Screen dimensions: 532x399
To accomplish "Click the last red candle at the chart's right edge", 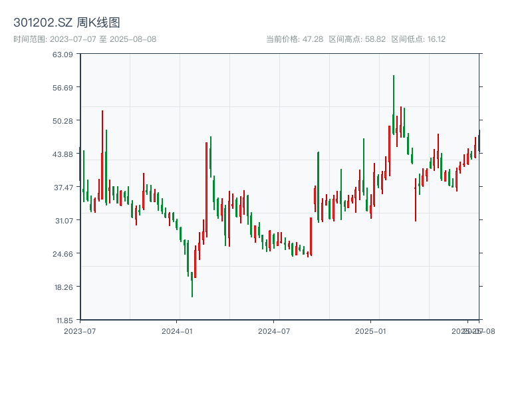I will coord(479,141).
